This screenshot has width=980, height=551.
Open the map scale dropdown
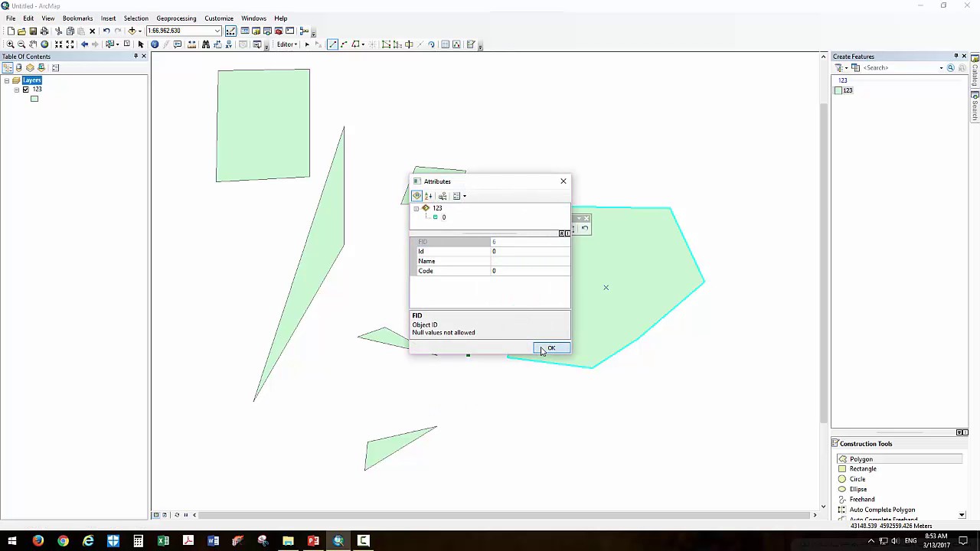[217, 31]
